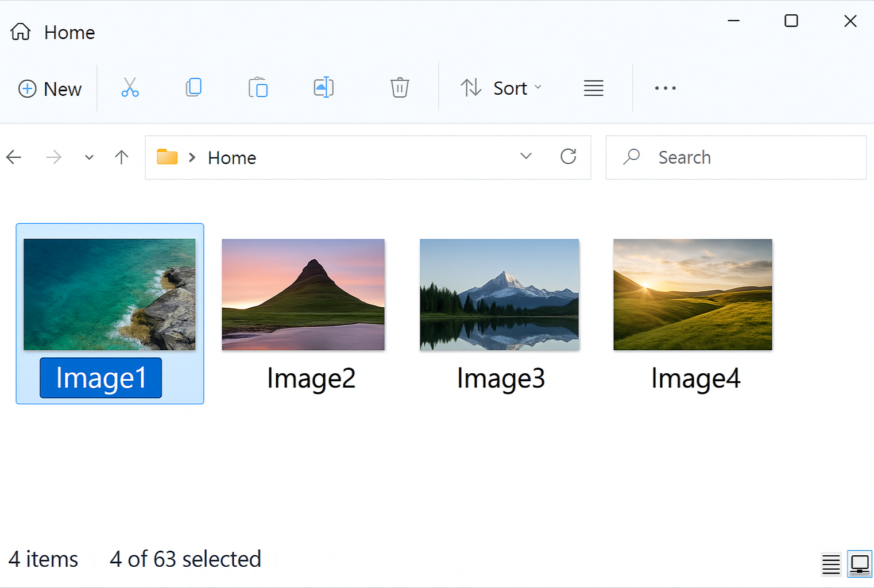Open the Sort dropdown
Image resolution: width=874 pixels, height=588 pixels.
click(x=501, y=88)
